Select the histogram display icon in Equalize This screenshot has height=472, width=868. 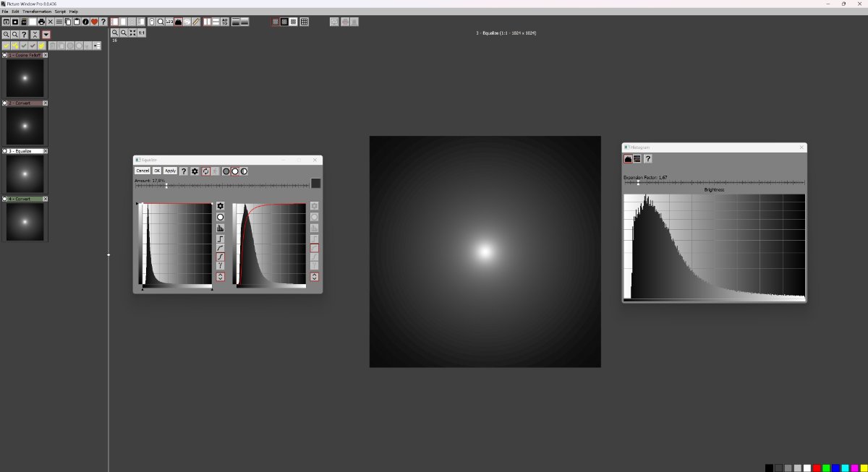pos(220,227)
